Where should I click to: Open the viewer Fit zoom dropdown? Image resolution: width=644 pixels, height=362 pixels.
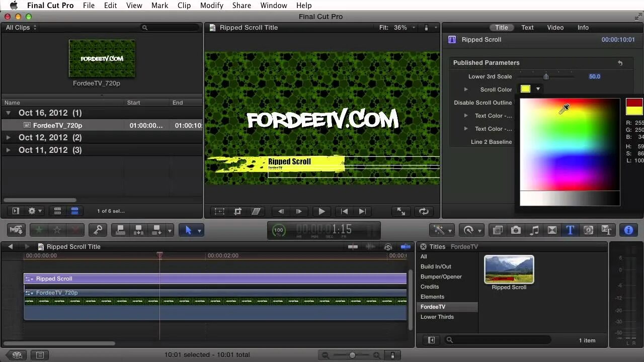(x=397, y=28)
